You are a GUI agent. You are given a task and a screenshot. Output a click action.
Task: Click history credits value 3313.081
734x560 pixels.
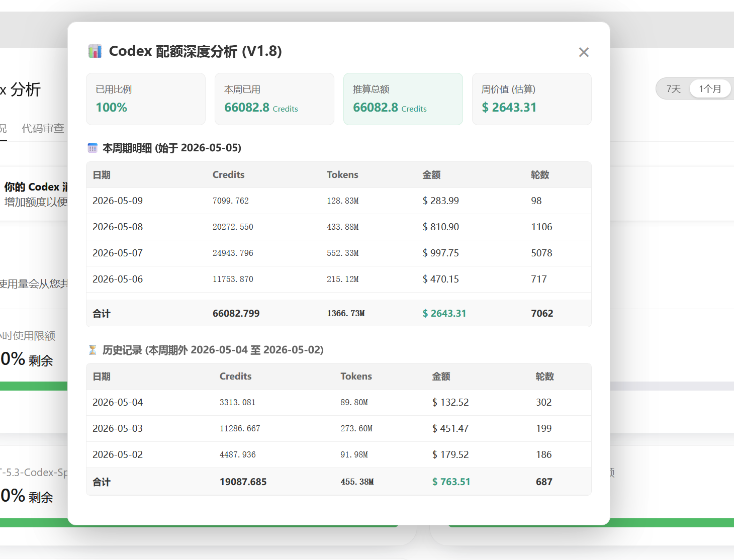point(238,402)
